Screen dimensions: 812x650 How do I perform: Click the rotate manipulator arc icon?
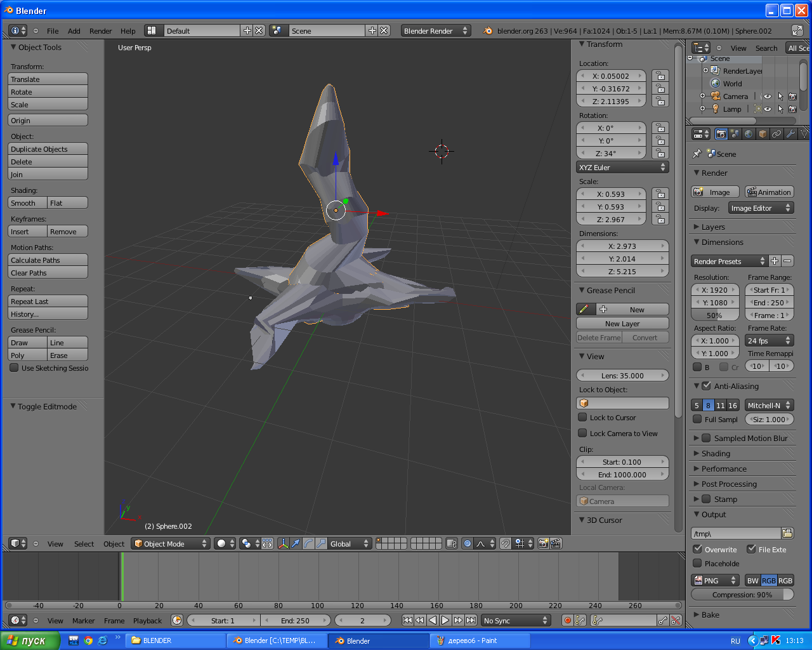pyautogui.click(x=308, y=543)
